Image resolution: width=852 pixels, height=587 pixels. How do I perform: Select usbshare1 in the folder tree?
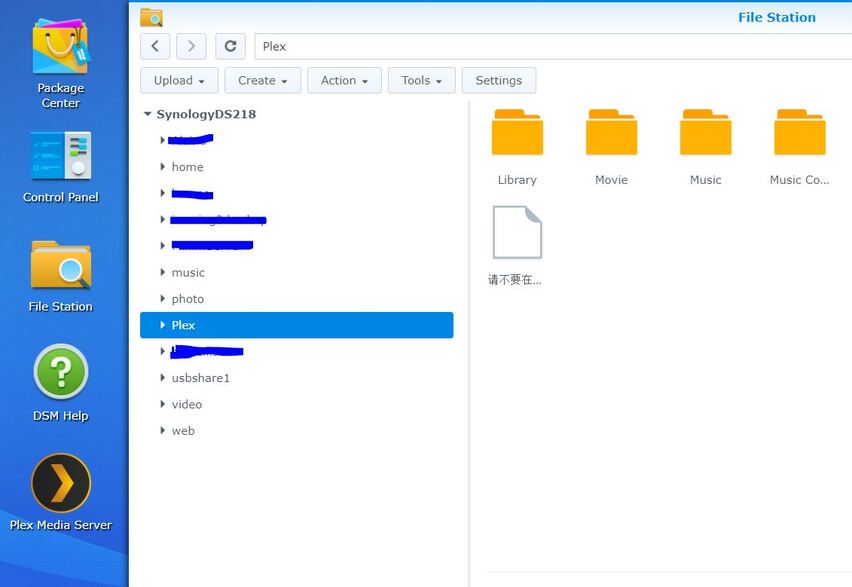201,378
